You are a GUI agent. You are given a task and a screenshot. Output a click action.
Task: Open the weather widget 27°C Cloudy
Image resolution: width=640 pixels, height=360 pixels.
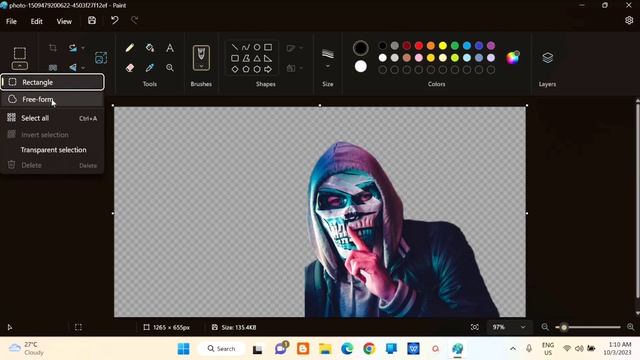[x=26, y=349]
